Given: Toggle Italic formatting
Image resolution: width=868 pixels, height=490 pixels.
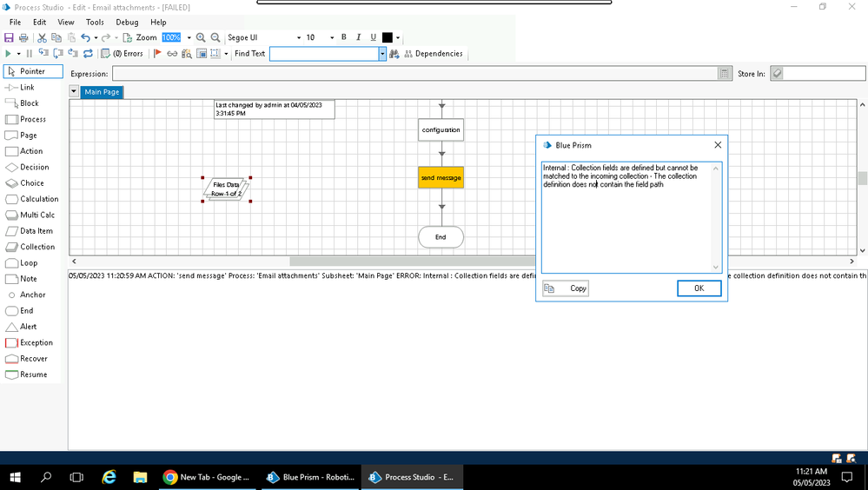Looking at the screenshot, I should click(358, 37).
